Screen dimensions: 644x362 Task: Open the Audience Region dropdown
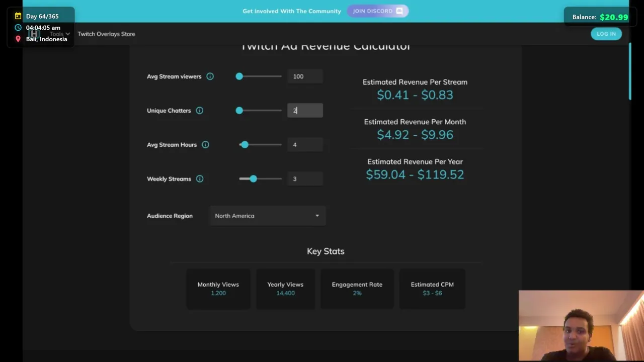[x=268, y=216]
